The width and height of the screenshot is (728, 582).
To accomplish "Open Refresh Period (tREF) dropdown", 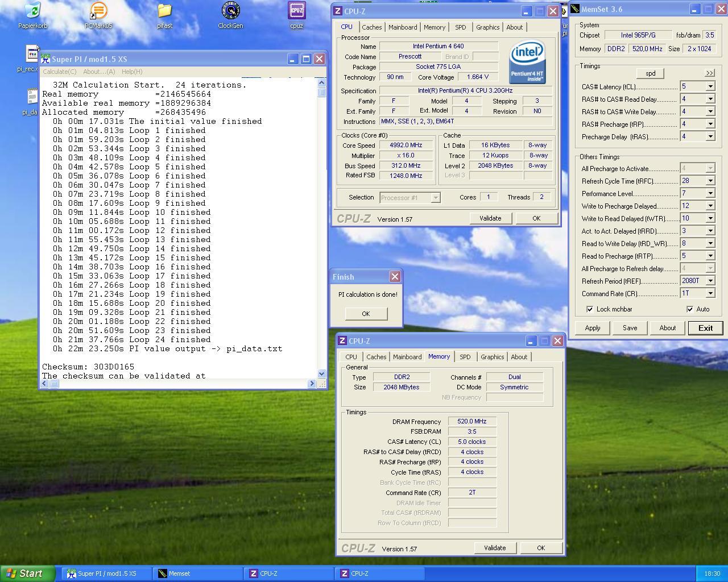I will click(710, 281).
